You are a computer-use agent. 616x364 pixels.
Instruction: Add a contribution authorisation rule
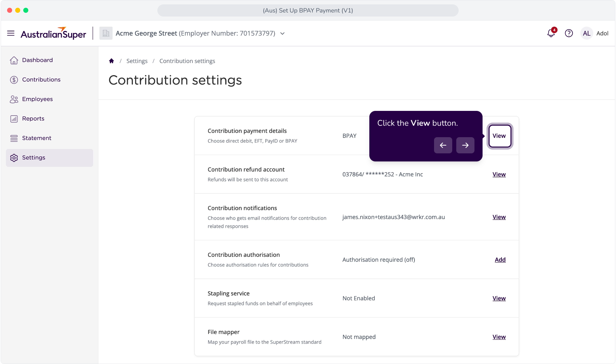tap(500, 260)
